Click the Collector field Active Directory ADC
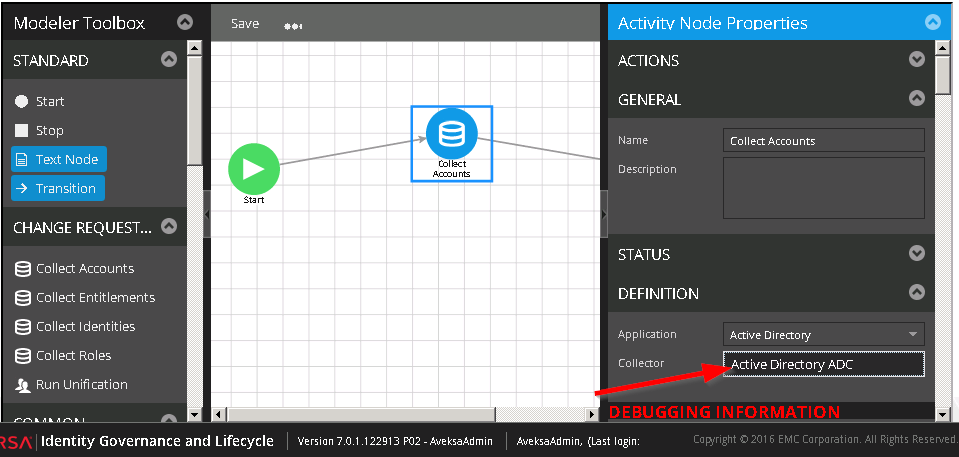959x457 pixels. tap(823, 364)
